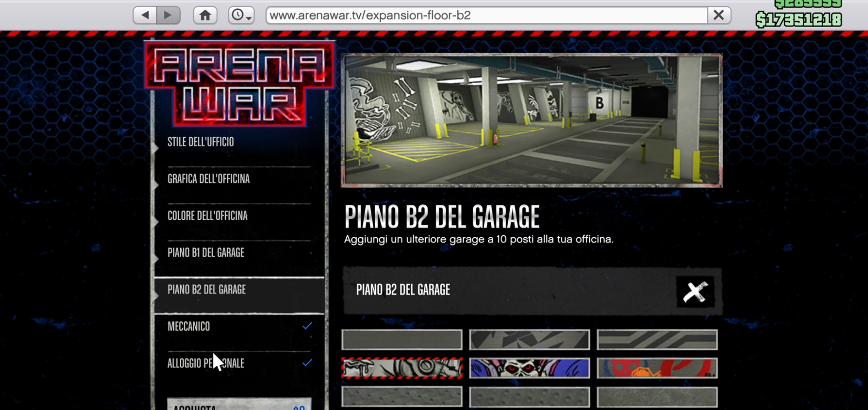The height and width of the screenshot is (410, 868).
Task: Go back with the browser back arrow
Action: pos(145,15)
